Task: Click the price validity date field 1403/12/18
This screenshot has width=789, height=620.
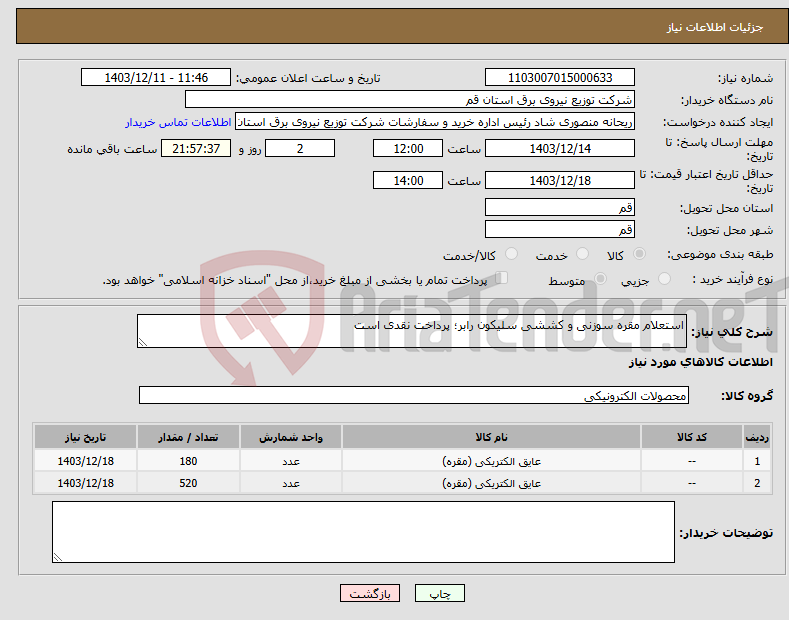Action: tap(560, 180)
